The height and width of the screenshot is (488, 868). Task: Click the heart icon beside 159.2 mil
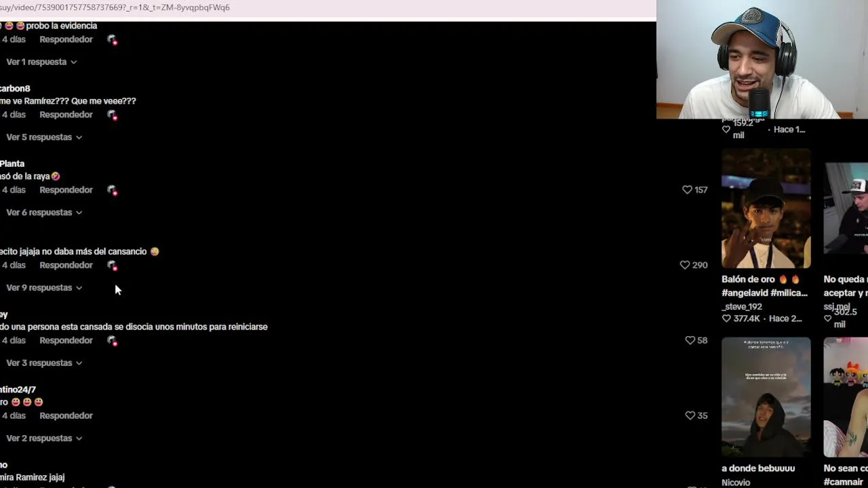pyautogui.click(x=726, y=129)
